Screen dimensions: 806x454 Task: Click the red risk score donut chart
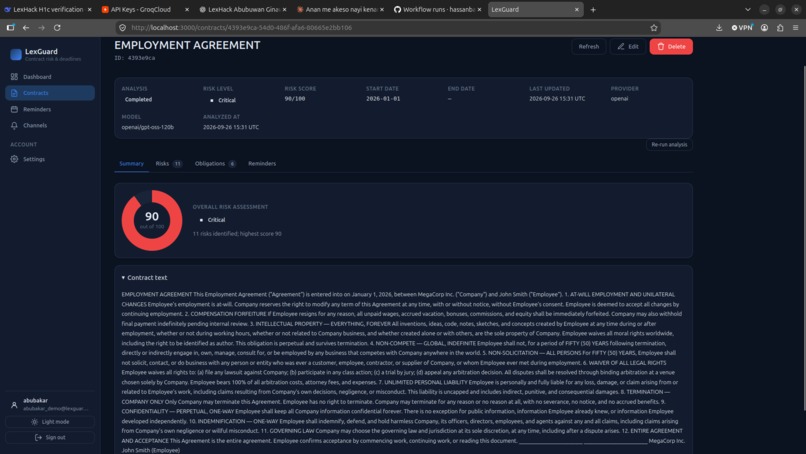(152, 221)
